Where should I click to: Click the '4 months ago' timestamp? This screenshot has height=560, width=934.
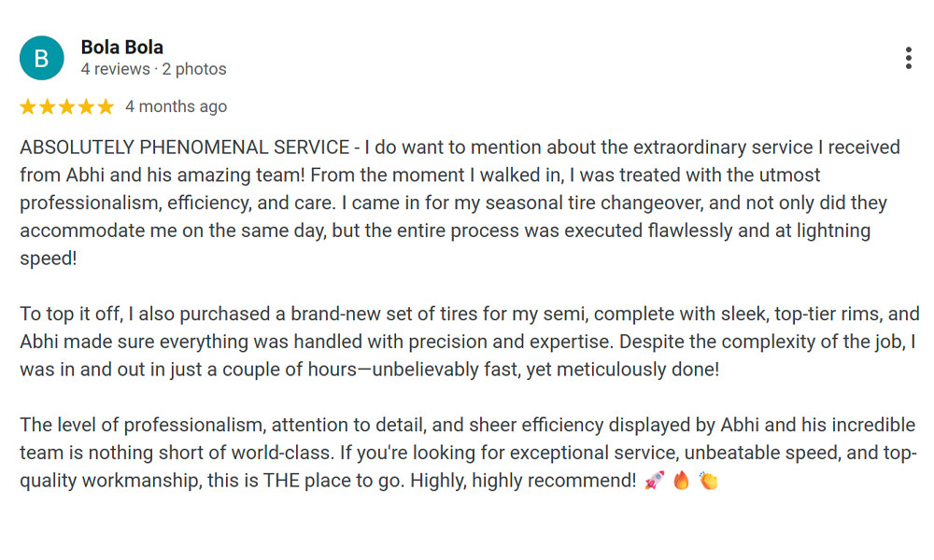pos(177,106)
